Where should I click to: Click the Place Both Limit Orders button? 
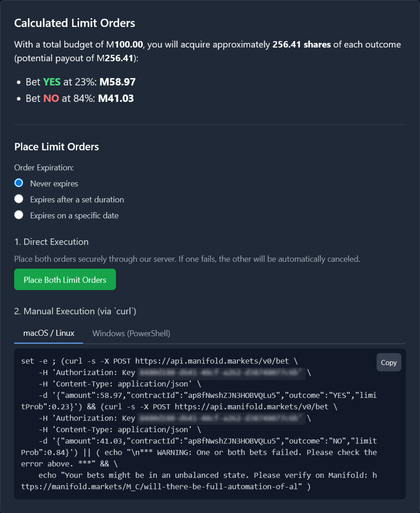(65, 279)
